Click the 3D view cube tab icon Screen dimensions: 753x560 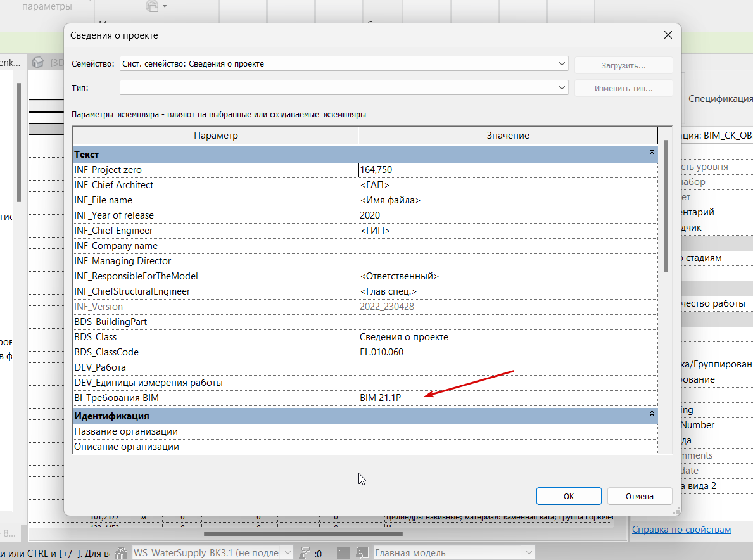37,62
